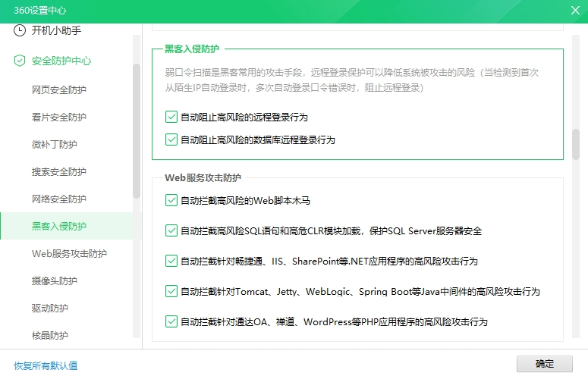Toggle 自动阻止高风险的数据库远程登录行为 checkbox

coord(171,140)
